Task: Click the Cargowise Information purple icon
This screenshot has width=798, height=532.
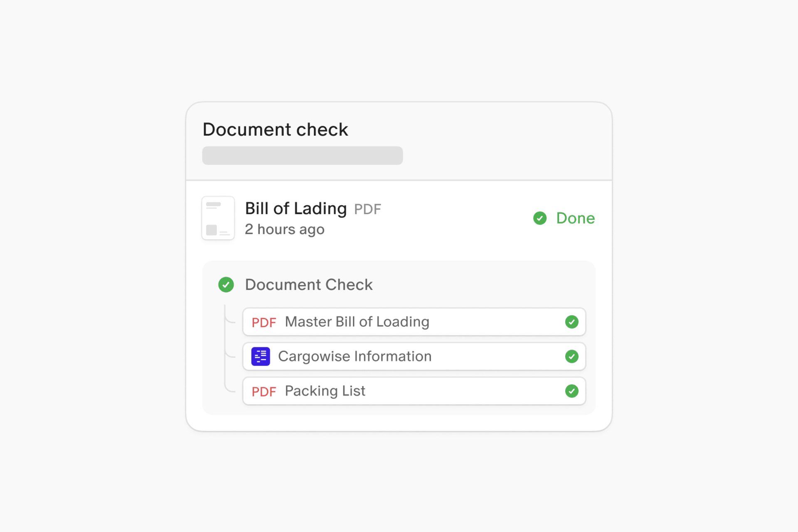Action: pos(261,357)
